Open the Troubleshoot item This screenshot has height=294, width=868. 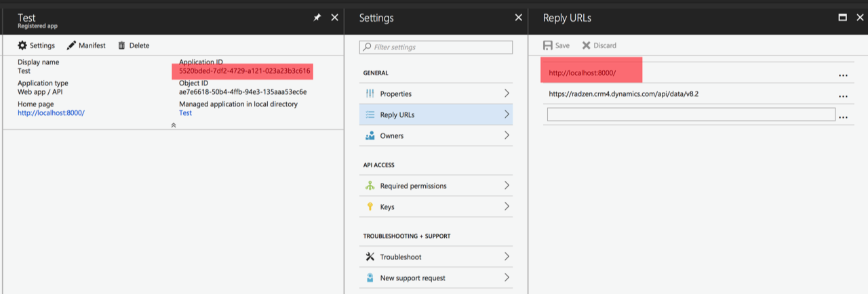[x=436, y=257]
